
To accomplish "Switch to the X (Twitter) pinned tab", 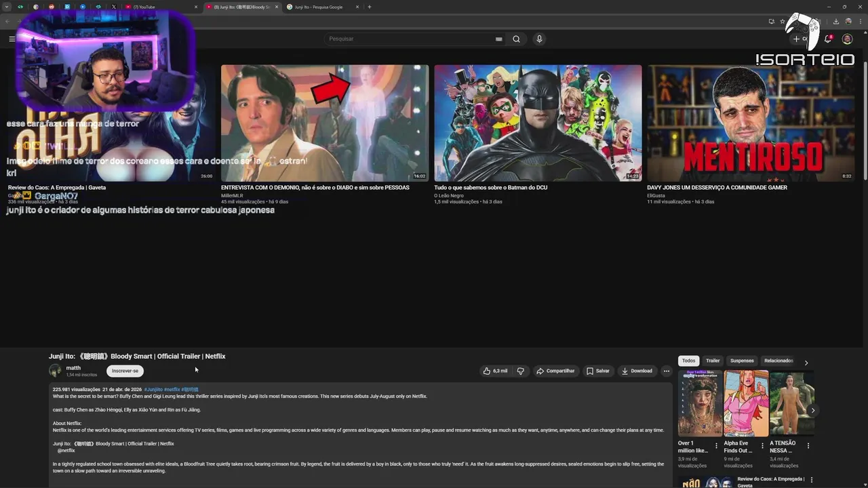I will (113, 7).
